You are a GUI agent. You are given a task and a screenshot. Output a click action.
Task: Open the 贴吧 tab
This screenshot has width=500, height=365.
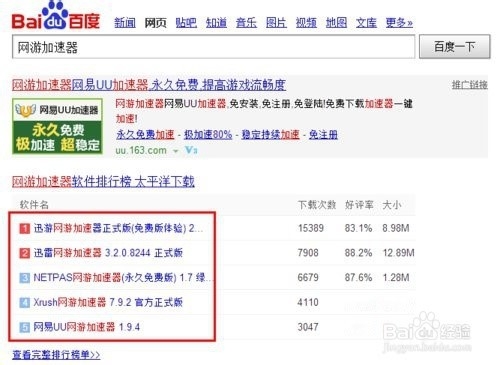click(x=186, y=23)
